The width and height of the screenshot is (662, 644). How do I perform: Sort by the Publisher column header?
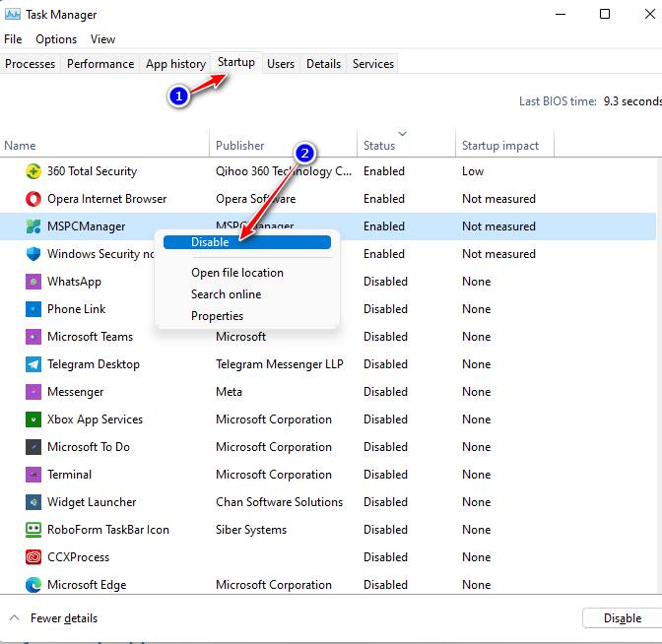pos(284,146)
